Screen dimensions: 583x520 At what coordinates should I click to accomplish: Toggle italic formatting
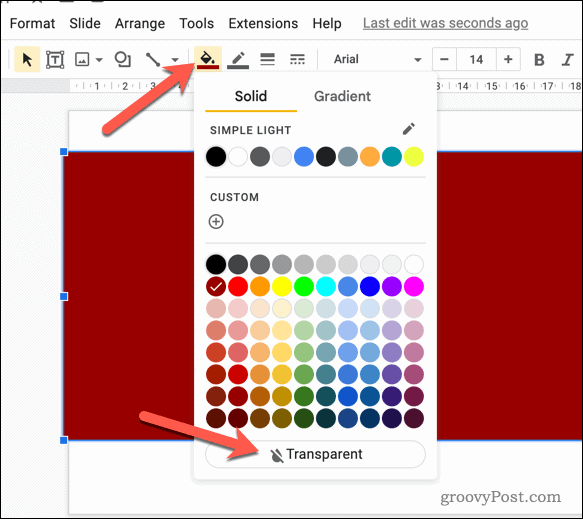click(567, 59)
